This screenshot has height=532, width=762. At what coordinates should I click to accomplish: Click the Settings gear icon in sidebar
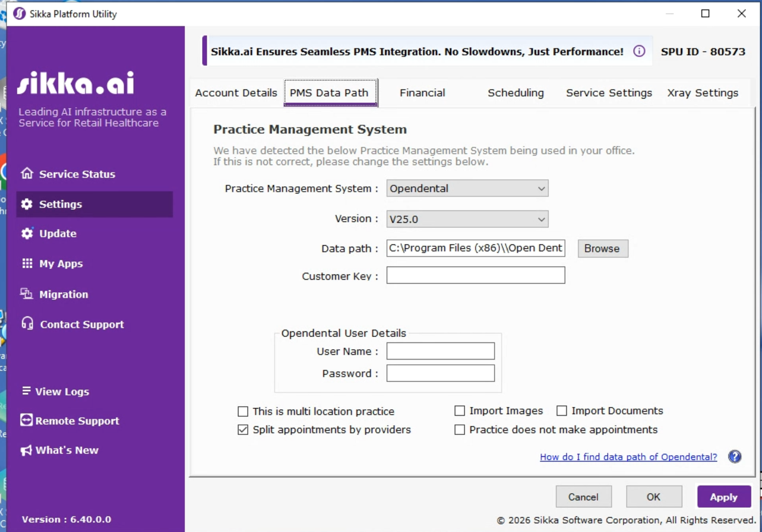[27, 204]
